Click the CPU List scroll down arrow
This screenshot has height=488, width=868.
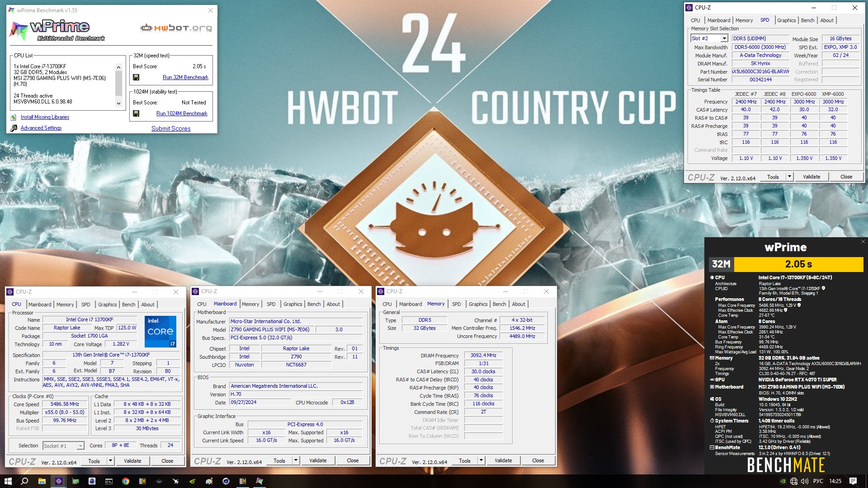click(118, 103)
